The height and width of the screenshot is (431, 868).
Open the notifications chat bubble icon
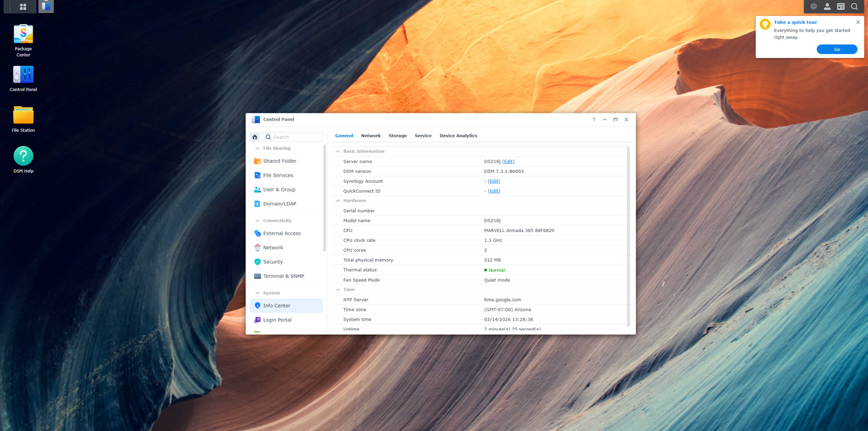tap(813, 7)
